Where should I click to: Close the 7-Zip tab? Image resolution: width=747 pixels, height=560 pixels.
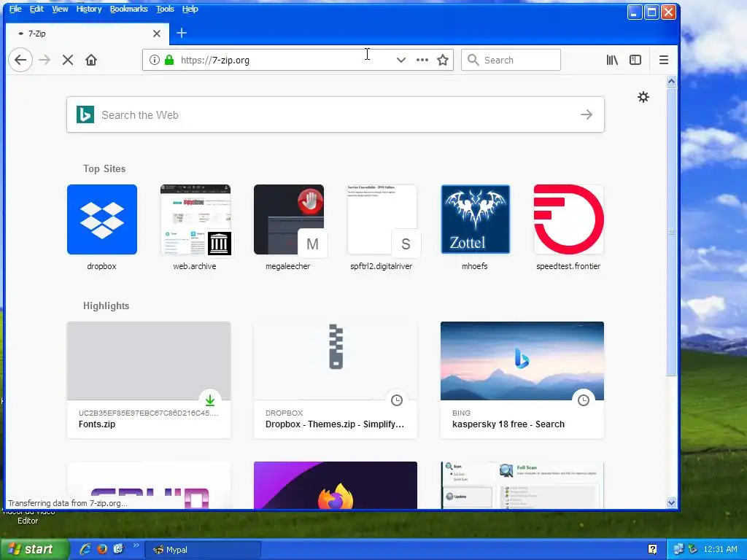[157, 34]
